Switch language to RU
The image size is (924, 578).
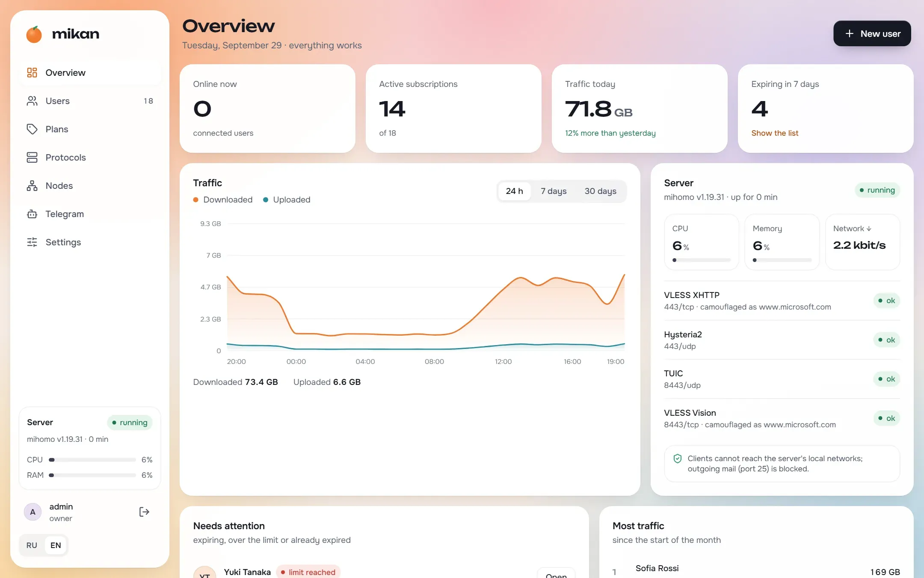pos(32,545)
